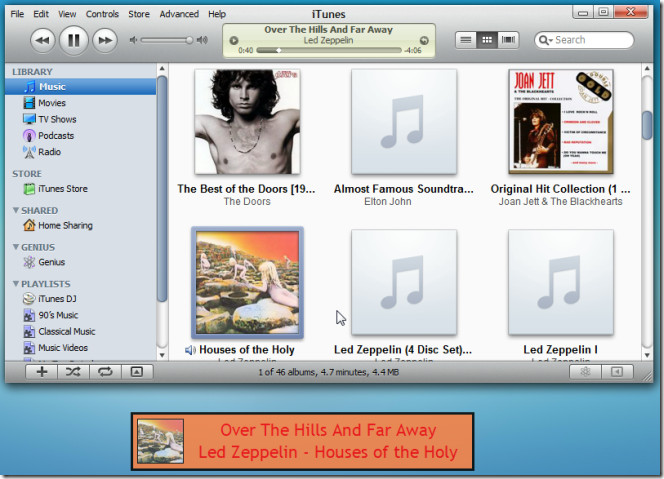Open the View menu

(x=67, y=14)
